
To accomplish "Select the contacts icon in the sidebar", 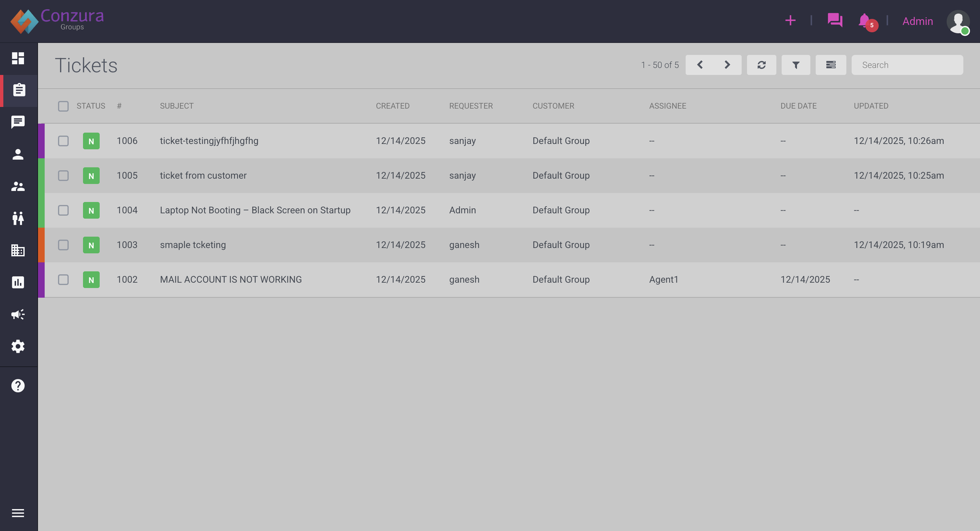I will pyautogui.click(x=18, y=154).
